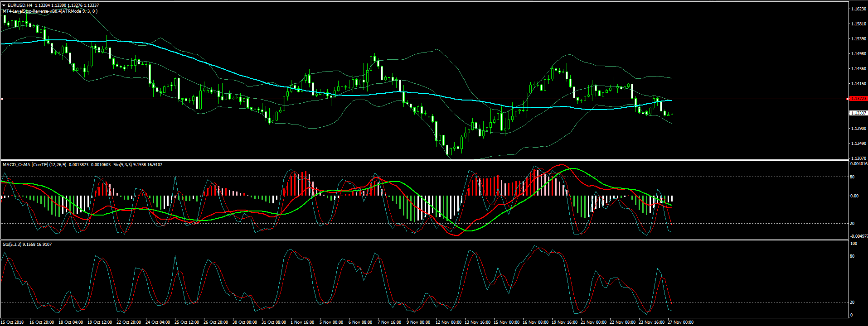Click the 12 Nov 08:00 time label
The image size is (868, 326).
(449, 322)
